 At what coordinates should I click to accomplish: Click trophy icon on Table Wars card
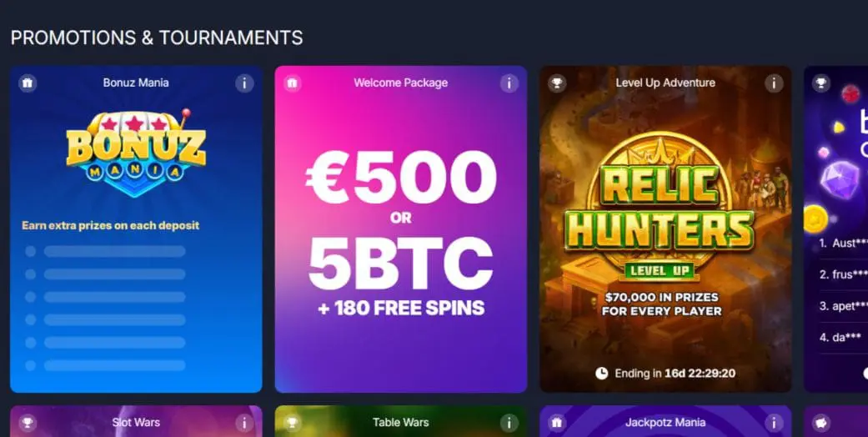tap(293, 423)
